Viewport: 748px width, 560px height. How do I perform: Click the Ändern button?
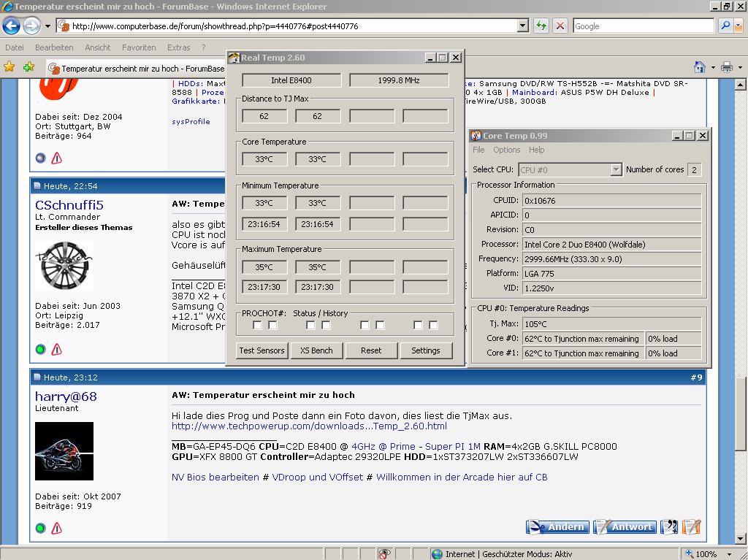[557, 526]
